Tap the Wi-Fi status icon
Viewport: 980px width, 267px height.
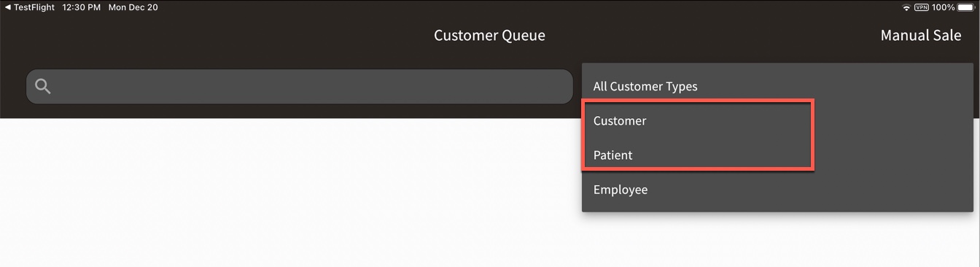(x=906, y=7)
